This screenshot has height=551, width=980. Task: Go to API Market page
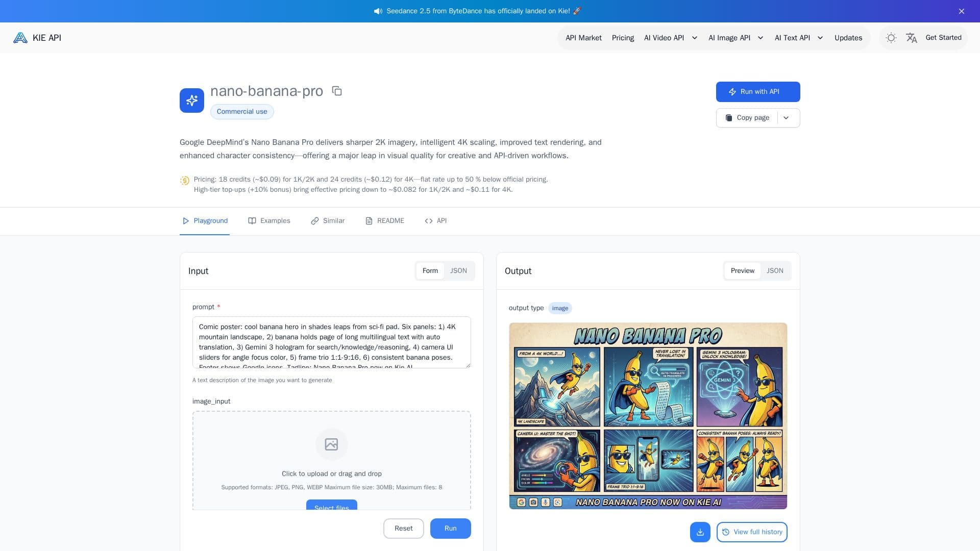coord(583,38)
